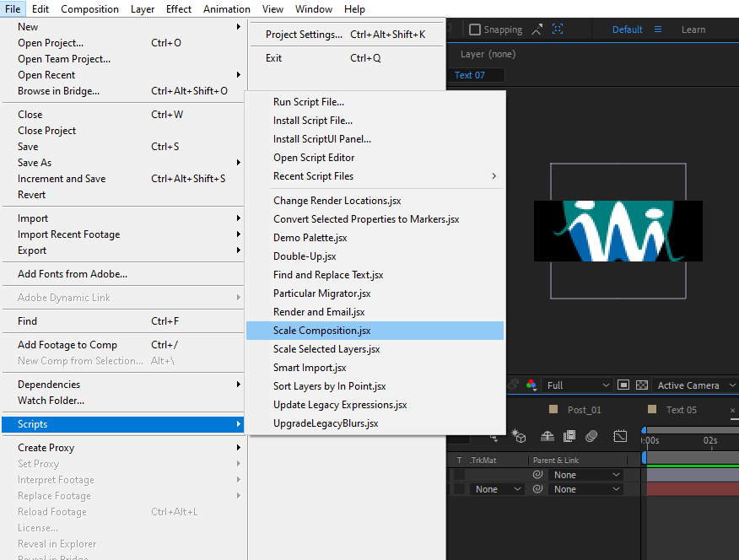The width and height of the screenshot is (739, 560).
Task: Open the Graph Editor icon
Action: pos(620,436)
